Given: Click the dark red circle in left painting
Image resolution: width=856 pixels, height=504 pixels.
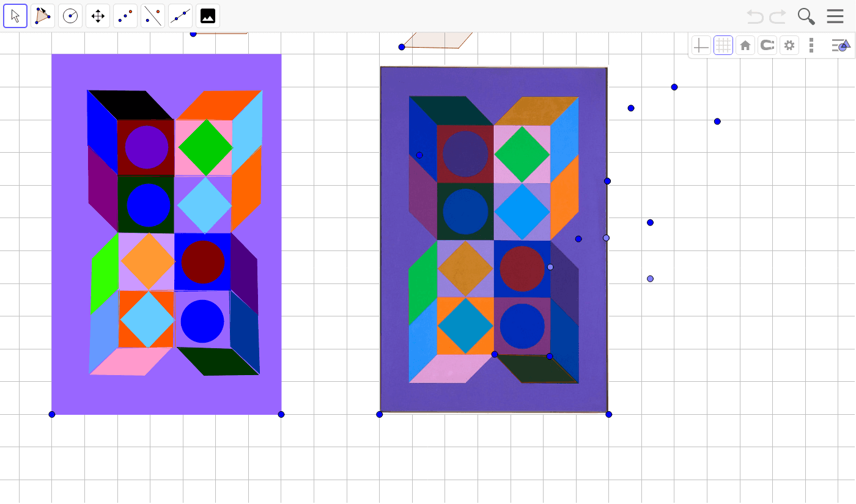Looking at the screenshot, I should 204,261.
